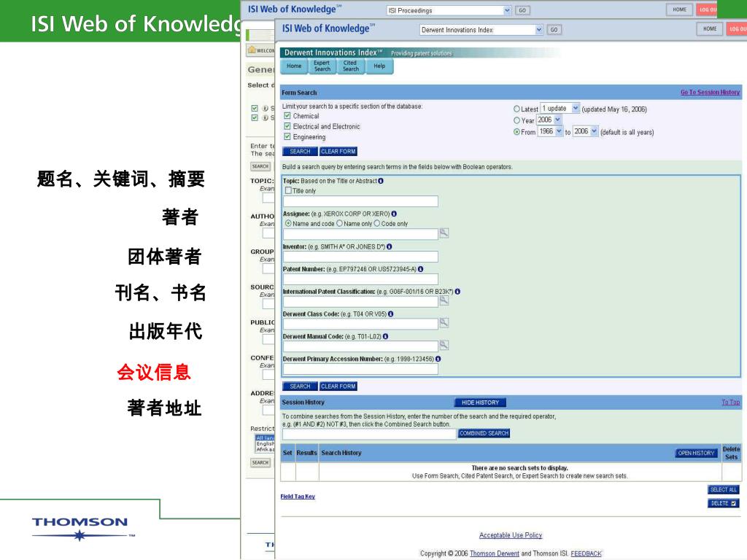The width and height of the screenshot is (747, 560).
Task: Click the Inventor input field
Action: tap(360, 257)
